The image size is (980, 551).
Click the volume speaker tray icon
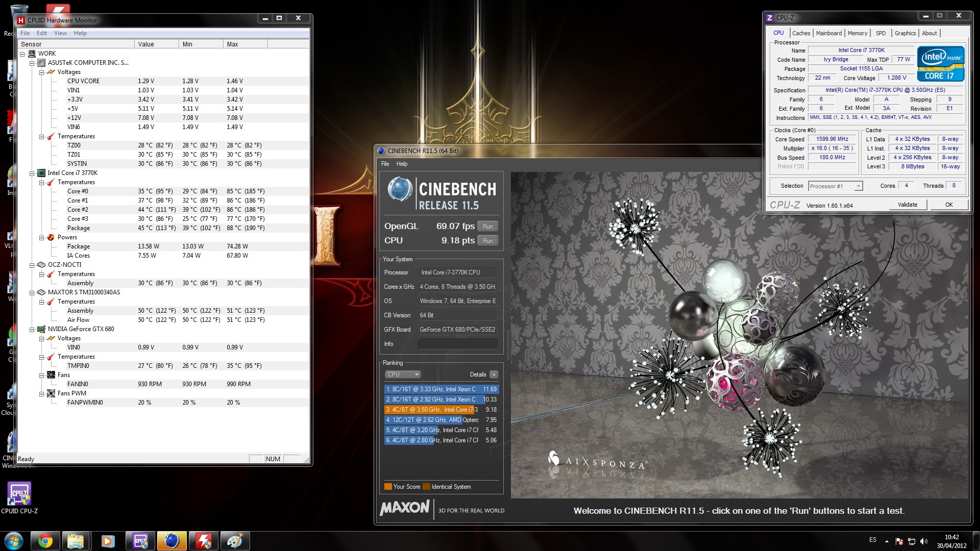[924, 541]
